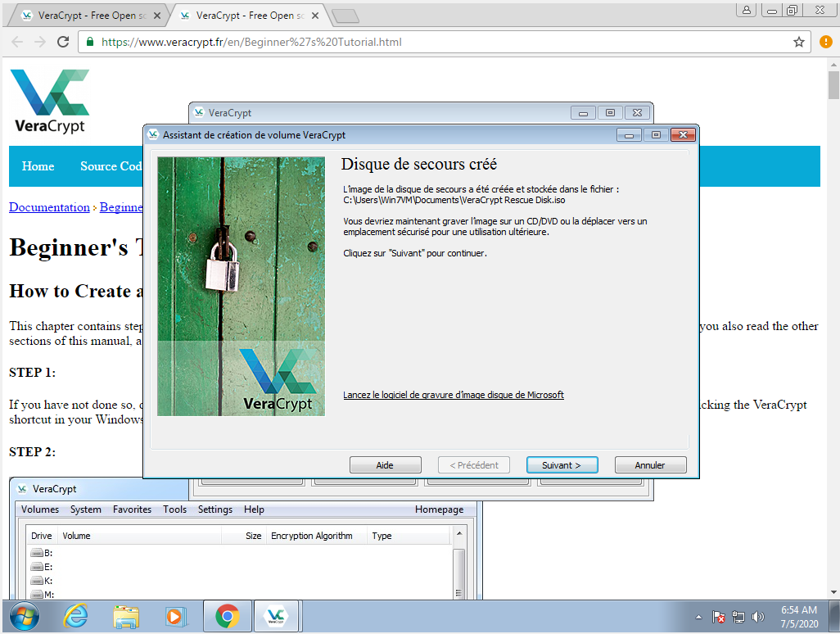
Task: Go back using Chrome's back arrow
Action: 17,42
